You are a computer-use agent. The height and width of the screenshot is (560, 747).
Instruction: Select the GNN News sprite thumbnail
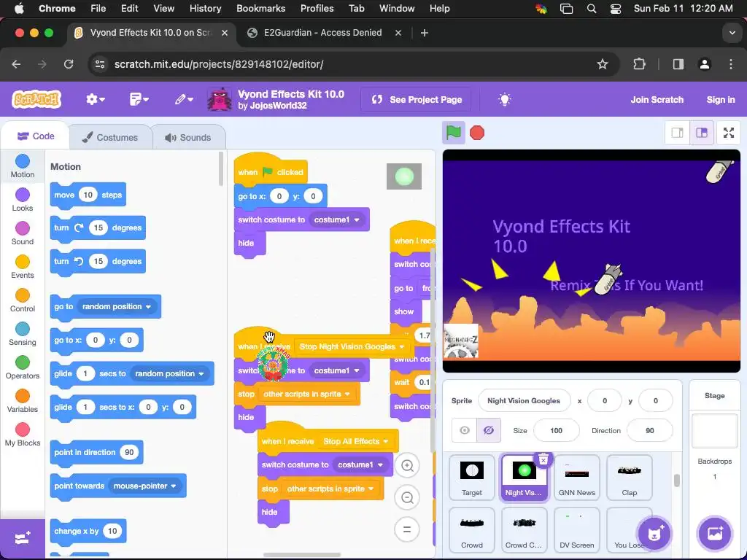pyautogui.click(x=576, y=478)
